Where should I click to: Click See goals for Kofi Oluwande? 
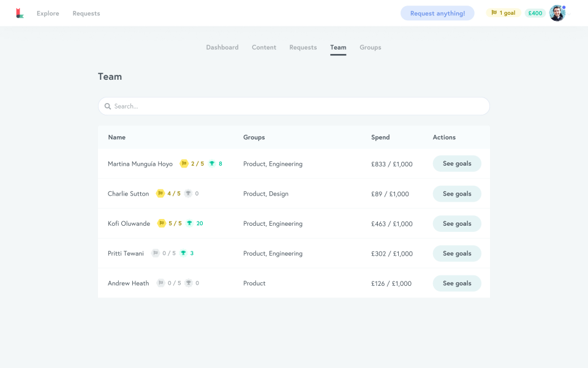coord(457,223)
